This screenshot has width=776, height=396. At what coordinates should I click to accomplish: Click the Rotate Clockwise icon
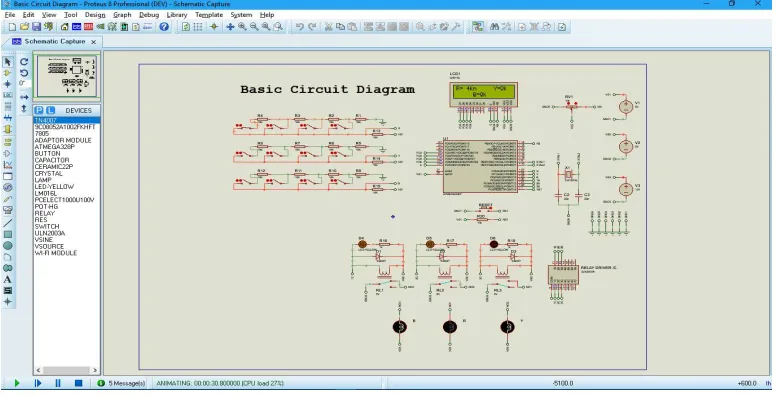[24, 62]
